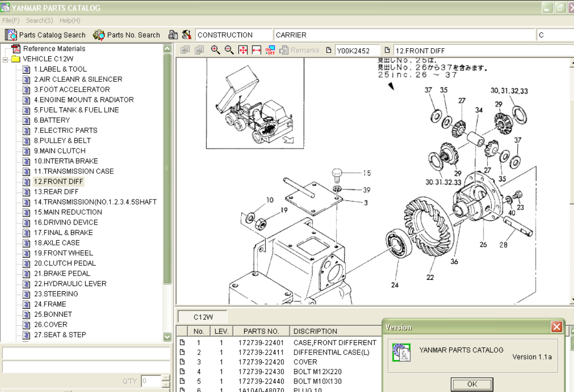Collapse the VEHICLE C12W folder
Image resolution: width=574 pixels, height=392 pixels.
[5, 59]
